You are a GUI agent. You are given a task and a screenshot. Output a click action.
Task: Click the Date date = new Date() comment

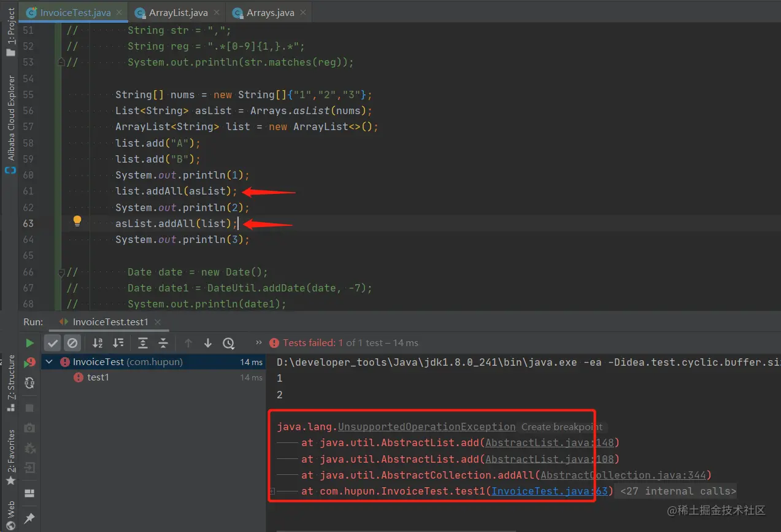[x=198, y=272]
